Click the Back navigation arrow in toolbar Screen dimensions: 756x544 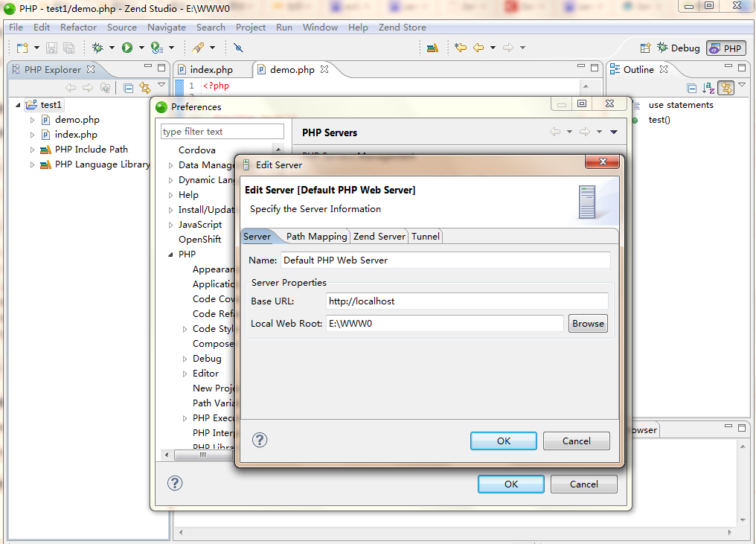(478, 48)
